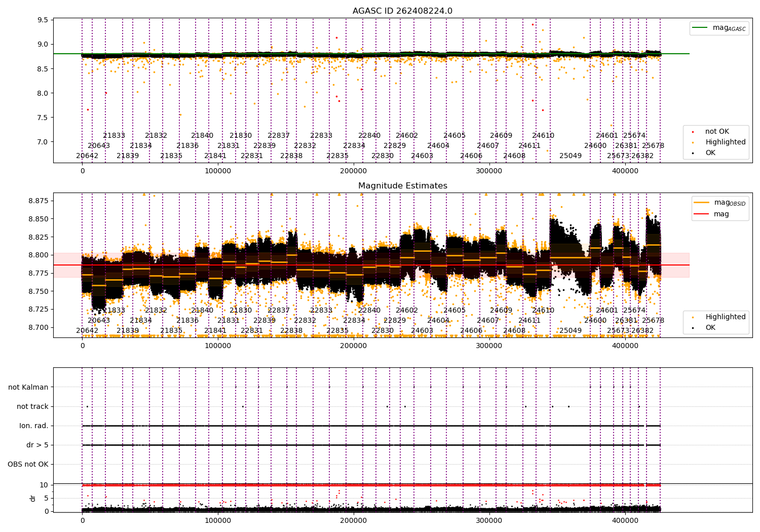Click obsid label 24610 in the top plot
760x532 pixels.
[543, 136]
